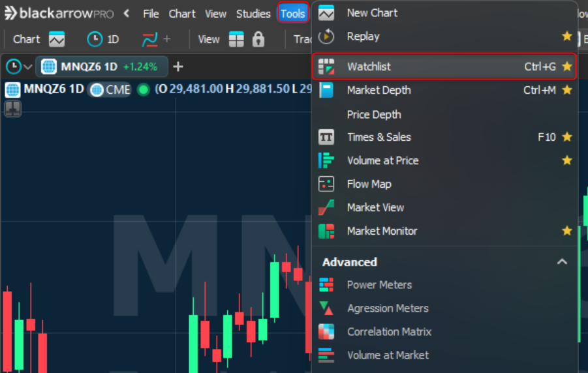This screenshot has height=373, width=588.
Task: Click the add study line icon
Action: coord(149,39)
